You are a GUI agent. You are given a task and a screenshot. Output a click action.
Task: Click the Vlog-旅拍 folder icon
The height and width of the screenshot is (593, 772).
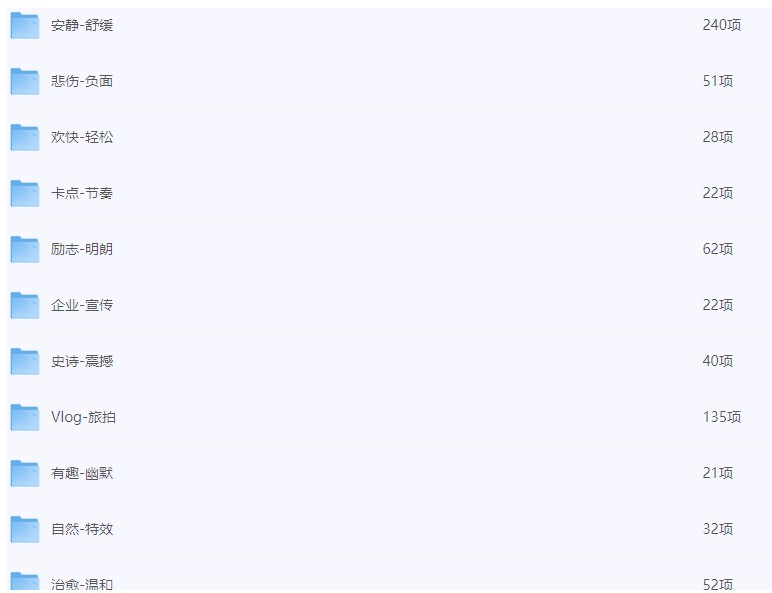(25, 417)
